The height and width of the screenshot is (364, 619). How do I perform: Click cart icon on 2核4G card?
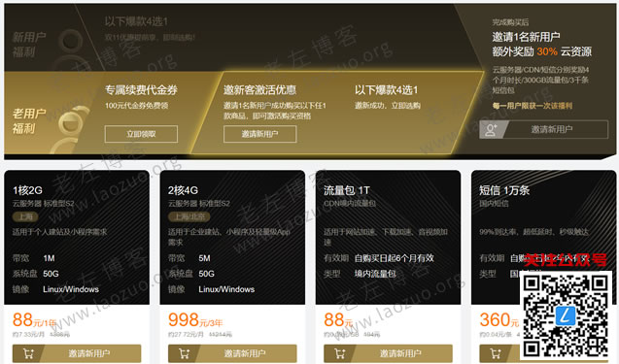point(184,353)
